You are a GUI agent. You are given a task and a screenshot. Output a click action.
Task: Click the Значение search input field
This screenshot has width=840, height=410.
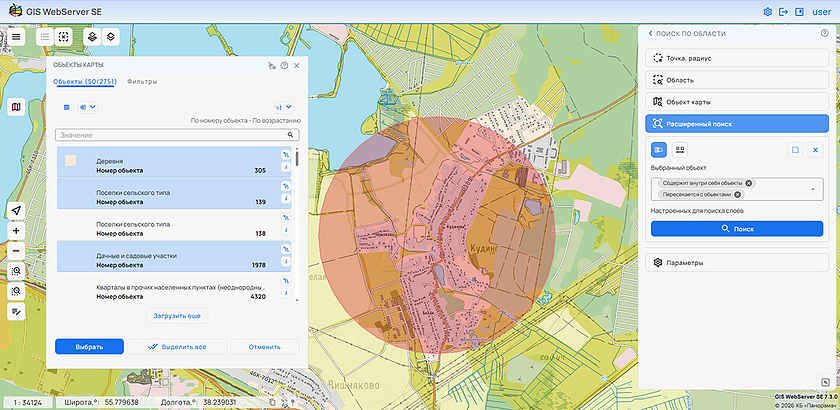point(170,134)
